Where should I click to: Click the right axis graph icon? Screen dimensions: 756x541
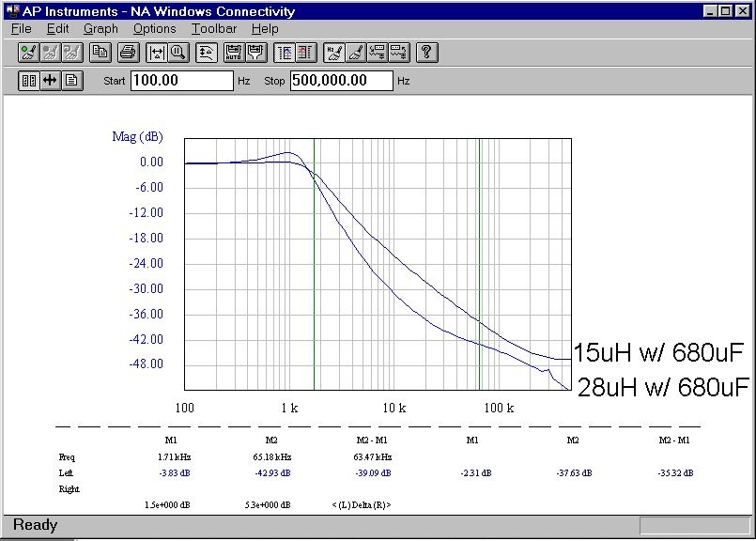tap(306, 53)
